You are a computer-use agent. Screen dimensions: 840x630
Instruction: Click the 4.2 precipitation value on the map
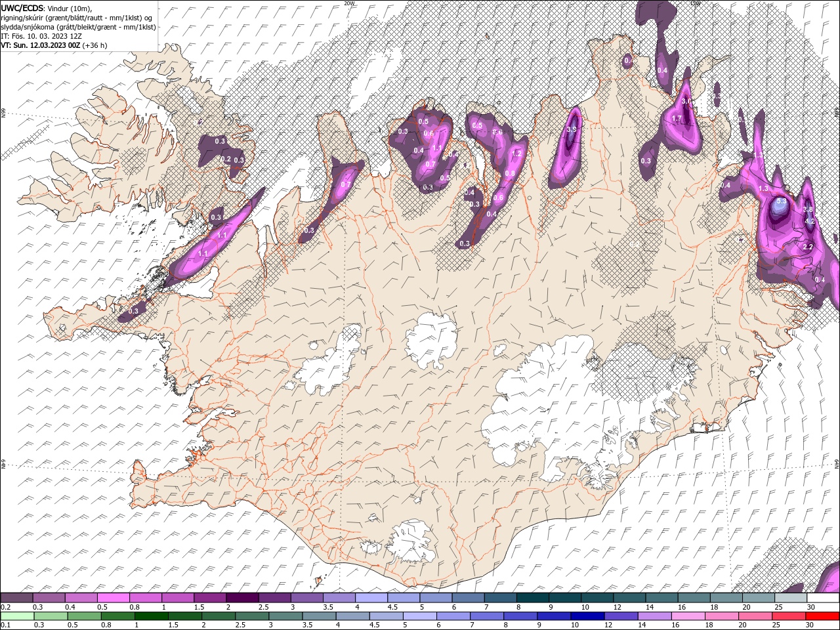click(x=809, y=222)
